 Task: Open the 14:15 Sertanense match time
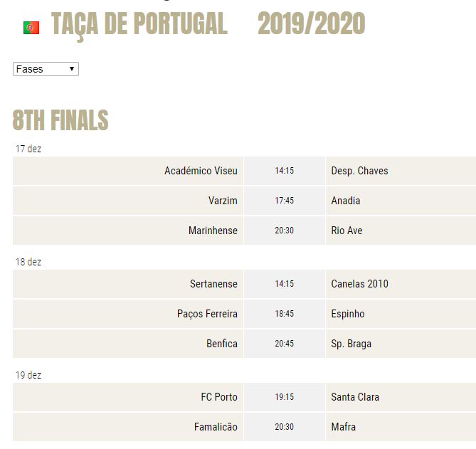[284, 283]
